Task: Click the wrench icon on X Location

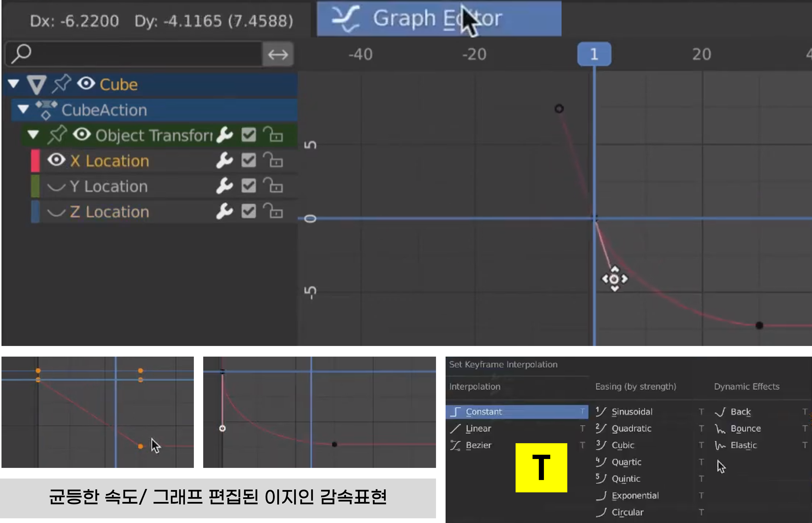Action: pyautogui.click(x=224, y=160)
